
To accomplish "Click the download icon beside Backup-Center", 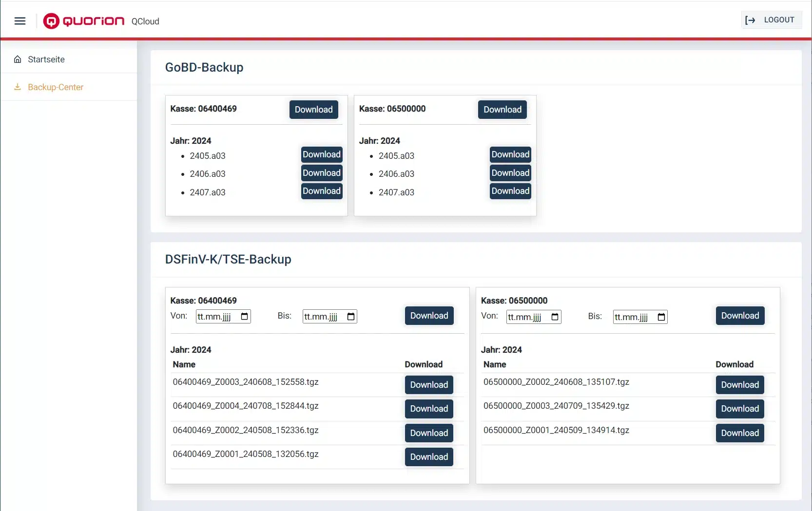I will (18, 87).
